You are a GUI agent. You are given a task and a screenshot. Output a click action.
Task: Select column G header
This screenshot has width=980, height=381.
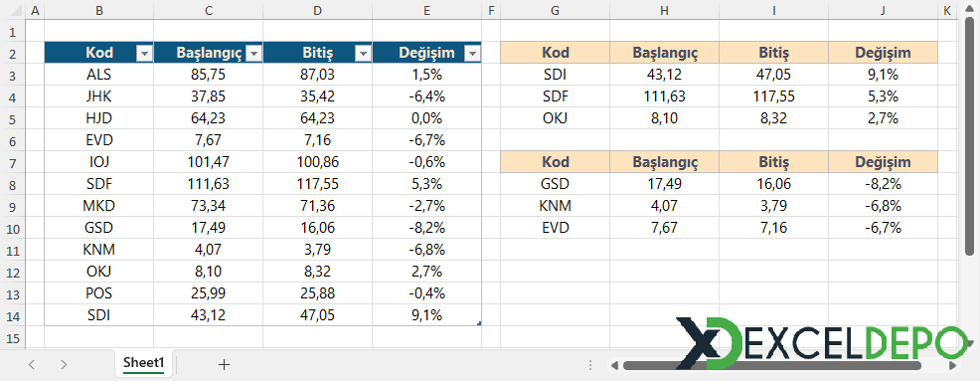pos(555,10)
